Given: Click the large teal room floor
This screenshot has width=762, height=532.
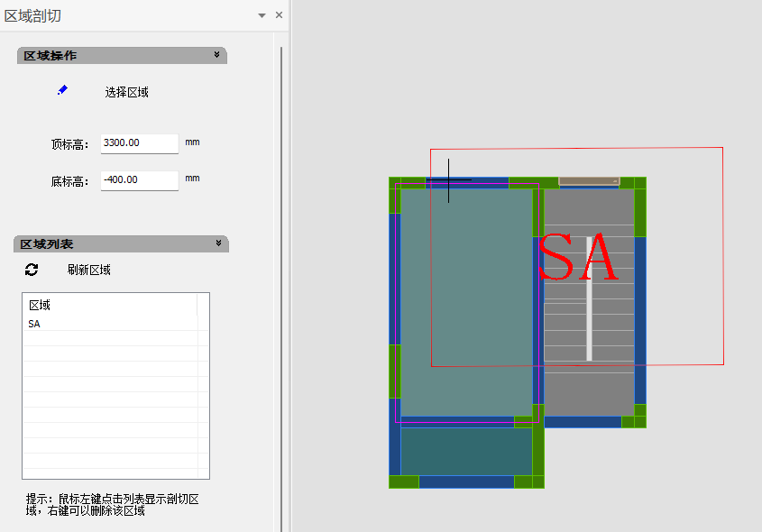Looking at the screenshot, I should tap(464, 298).
